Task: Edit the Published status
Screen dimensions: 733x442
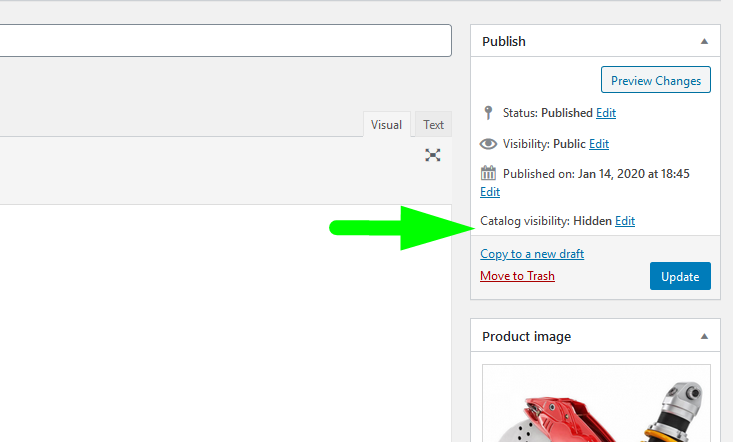Action: tap(606, 113)
